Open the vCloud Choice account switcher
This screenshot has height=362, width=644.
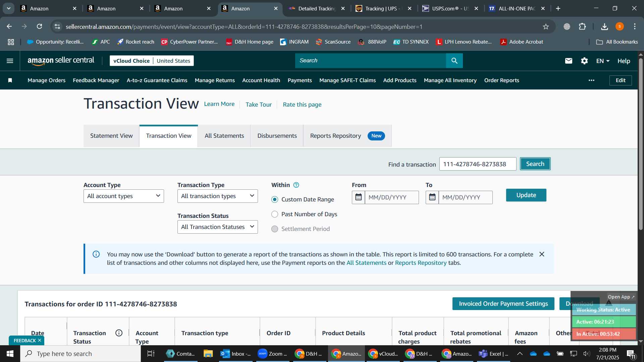click(152, 61)
